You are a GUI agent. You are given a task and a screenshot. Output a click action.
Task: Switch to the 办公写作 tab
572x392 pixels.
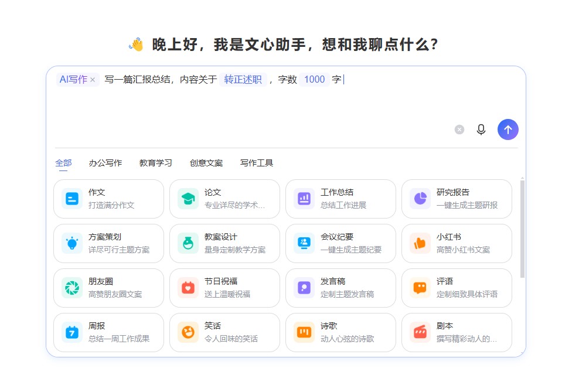pyautogui.click(x=105, y=163)
